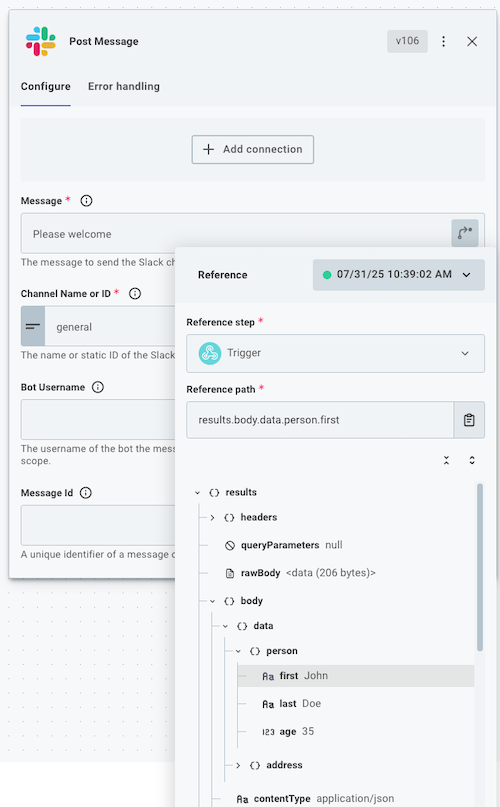Click the Add connection button
This screenshot has width=500, height=807.
253,149
